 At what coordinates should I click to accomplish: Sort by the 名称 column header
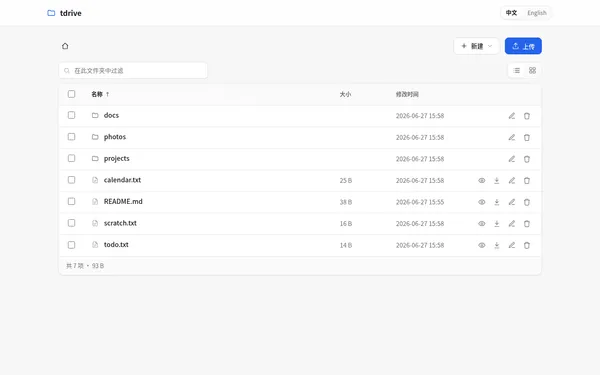100,94
